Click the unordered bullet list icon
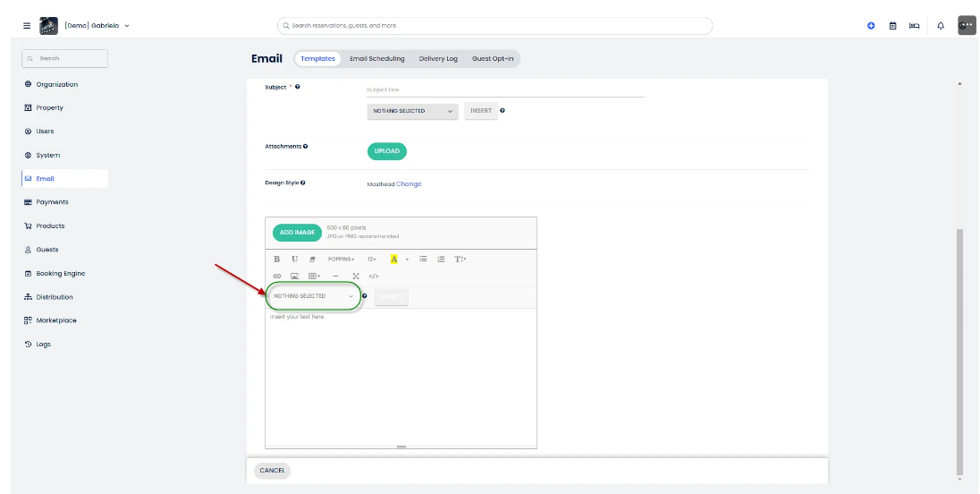 [423, 260]
